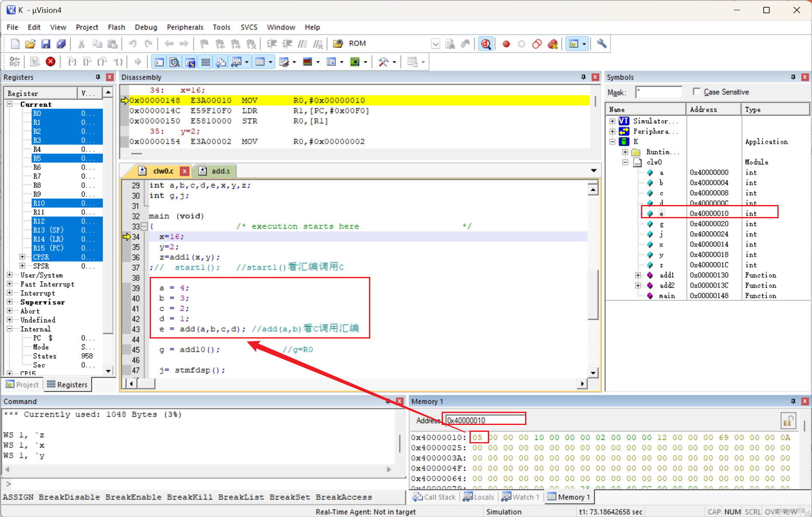Pin the Disassembly panel
The image size is (812, 517).
584,77
